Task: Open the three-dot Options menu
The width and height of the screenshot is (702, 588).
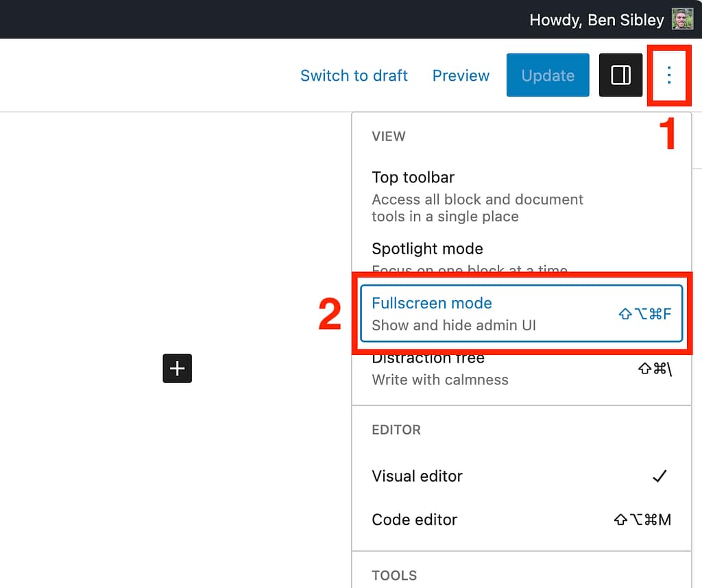Action: coord(669,75)
